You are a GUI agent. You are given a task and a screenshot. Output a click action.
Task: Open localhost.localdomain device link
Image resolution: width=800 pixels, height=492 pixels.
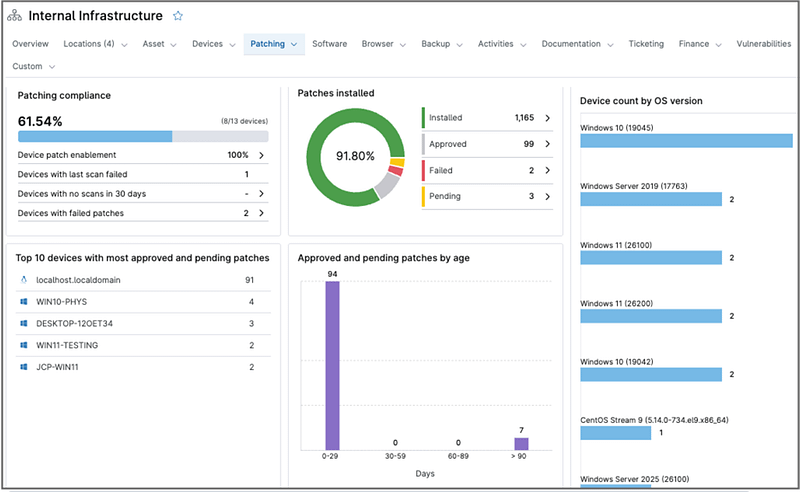78,280
